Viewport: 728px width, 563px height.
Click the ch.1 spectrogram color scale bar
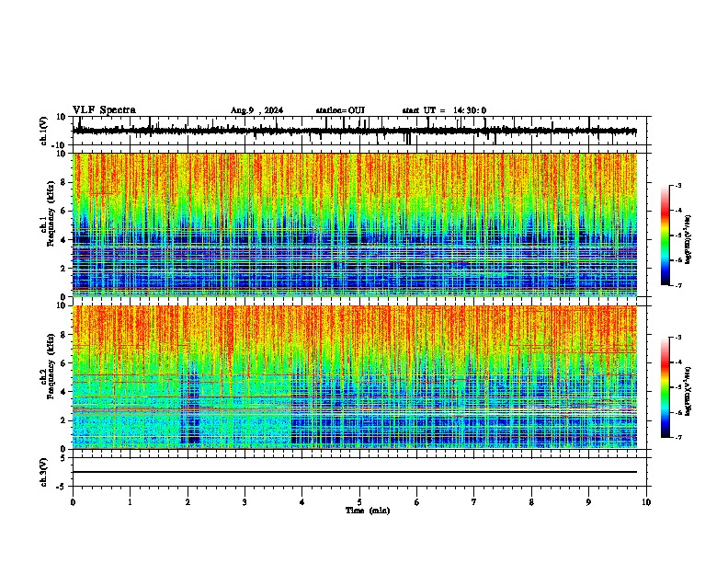665,236
